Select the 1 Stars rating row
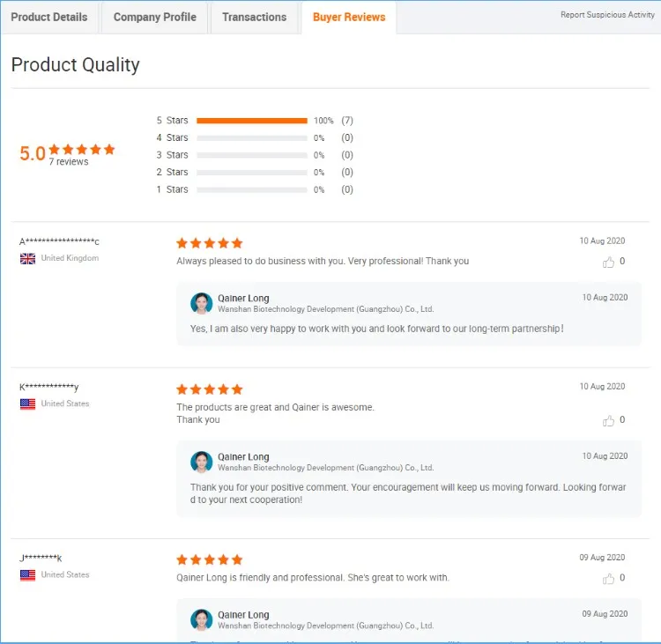This screenshot has width=661, height=644. [x=252, y=189]
